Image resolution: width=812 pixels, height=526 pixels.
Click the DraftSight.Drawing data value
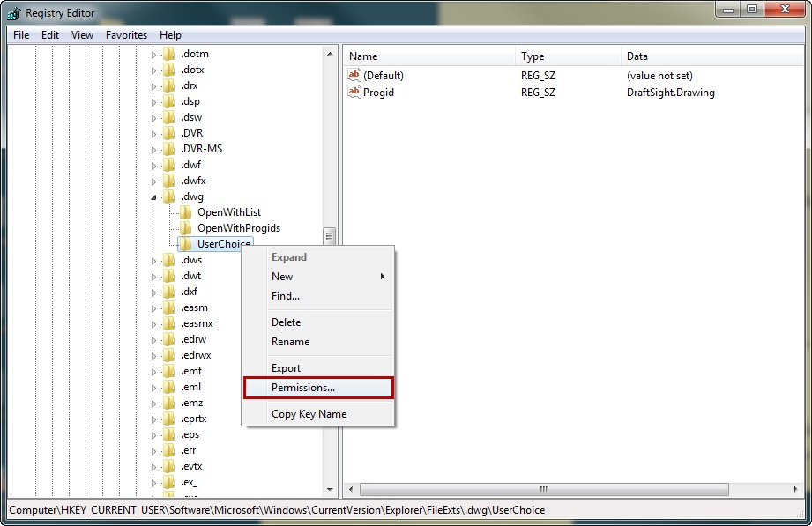point(671,93)
